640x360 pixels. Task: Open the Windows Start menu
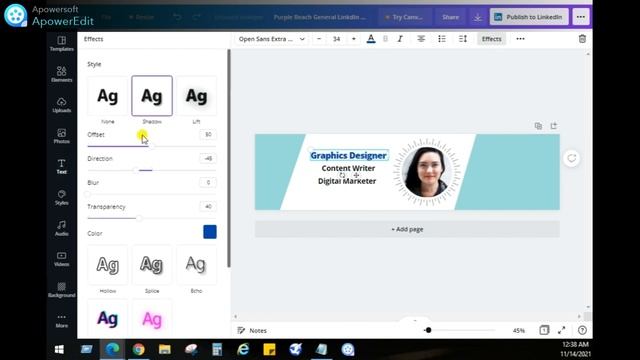click(59, 349)
